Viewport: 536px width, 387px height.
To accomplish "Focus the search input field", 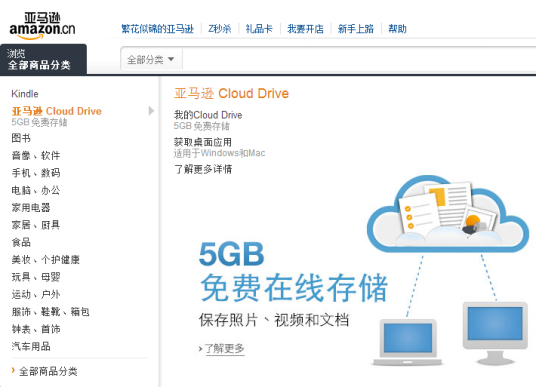I will pos(359,60).
